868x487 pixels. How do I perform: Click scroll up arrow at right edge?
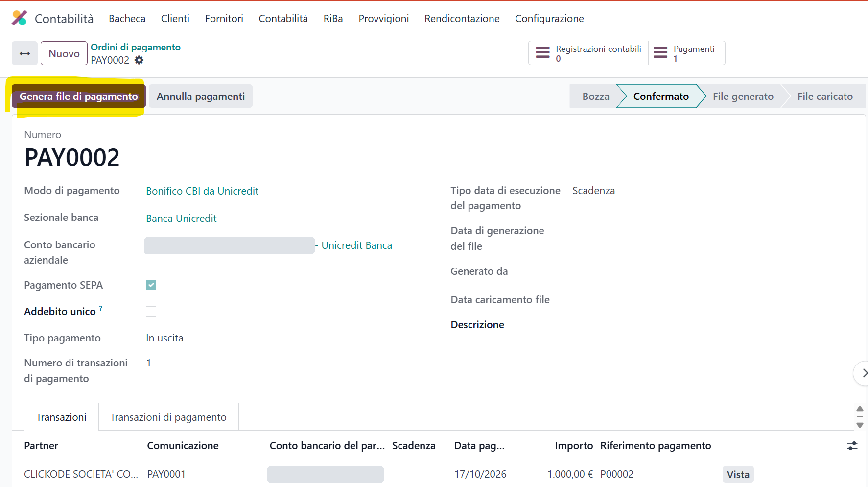860,409
